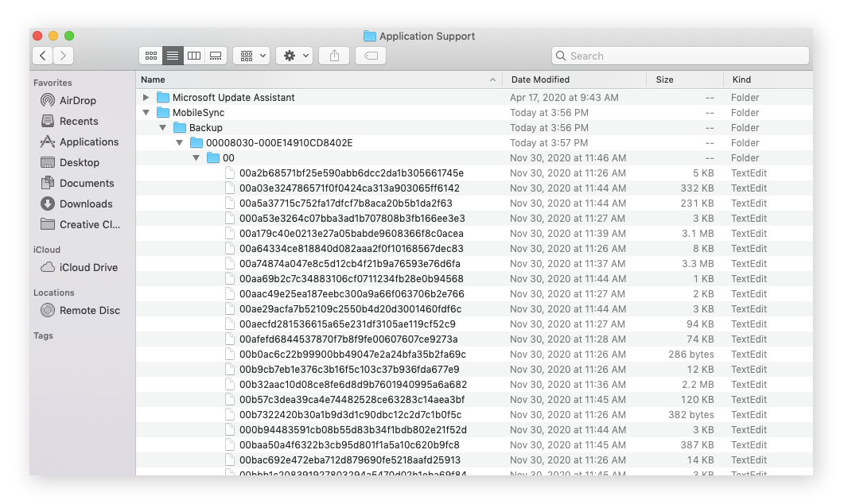Click inside the Search field

(680, 56)
